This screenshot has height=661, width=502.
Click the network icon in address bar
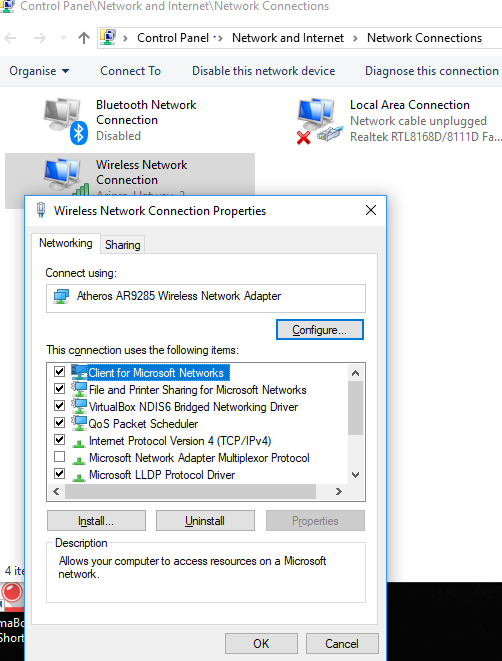point(108,38)
